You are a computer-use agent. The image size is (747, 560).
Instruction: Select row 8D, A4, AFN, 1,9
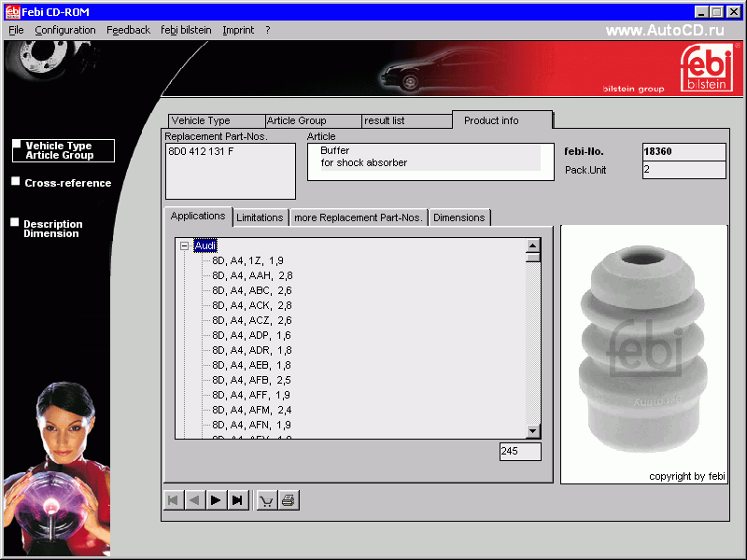tap(251, 425)
